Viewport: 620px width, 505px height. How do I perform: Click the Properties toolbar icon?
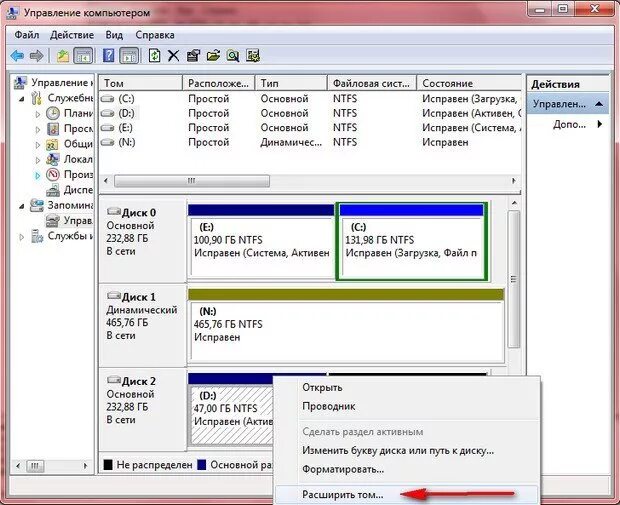click(x=193, y=56)
